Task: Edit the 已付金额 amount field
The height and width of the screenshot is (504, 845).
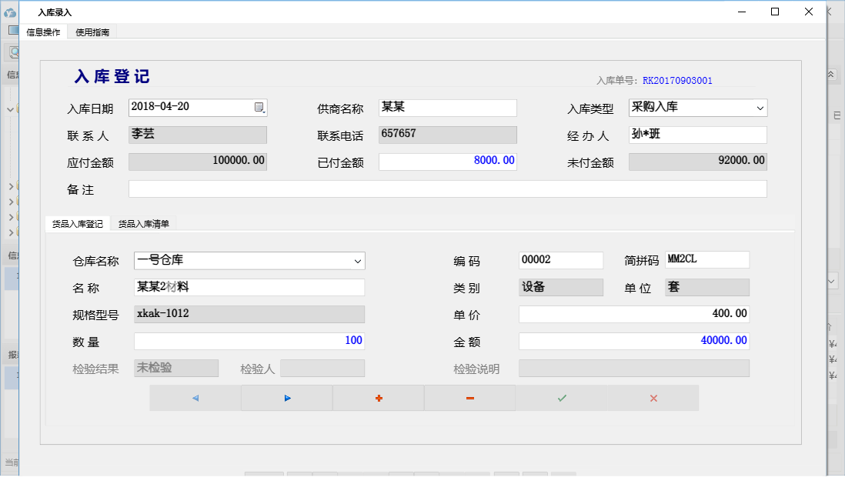Action: pyautogui.click(x=446, y=161)
